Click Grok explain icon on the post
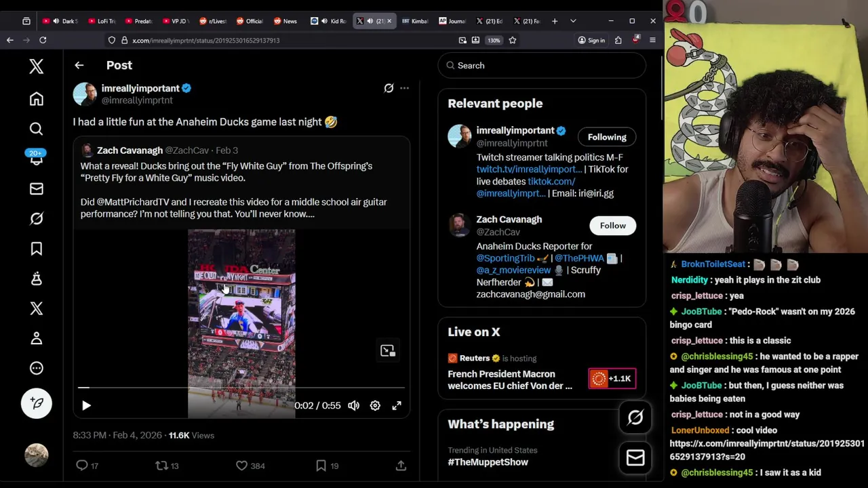Screen dimensions: 868x488 click(x=389, y=88)
